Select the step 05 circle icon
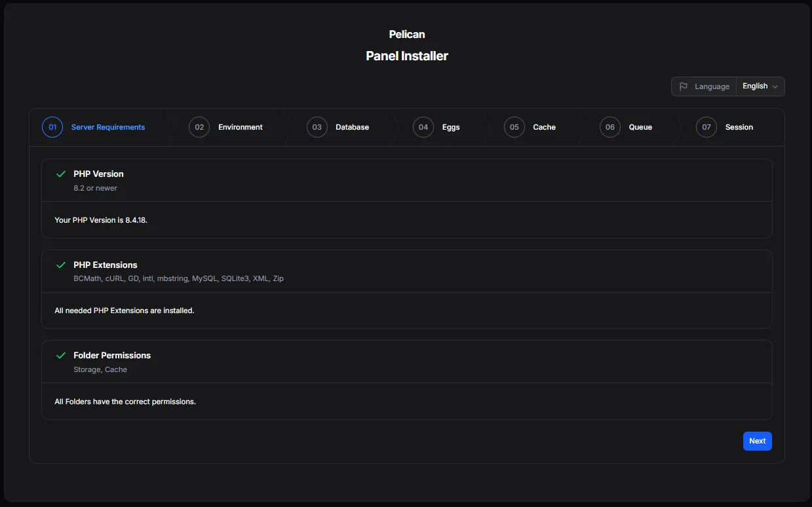The height and width of the screenshot is (507, 812). pyautogui.click(x=514, y=127)
